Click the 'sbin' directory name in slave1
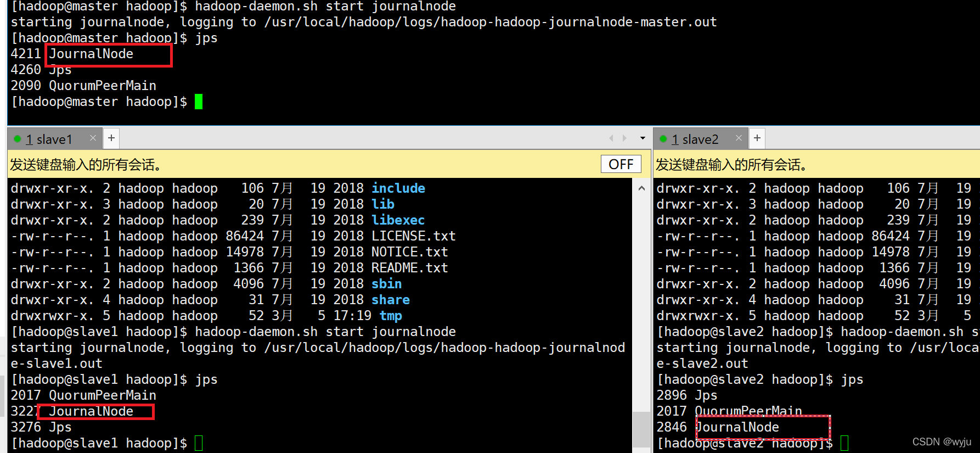The width and height of the screenshot is (980, 453). (387, 284)
